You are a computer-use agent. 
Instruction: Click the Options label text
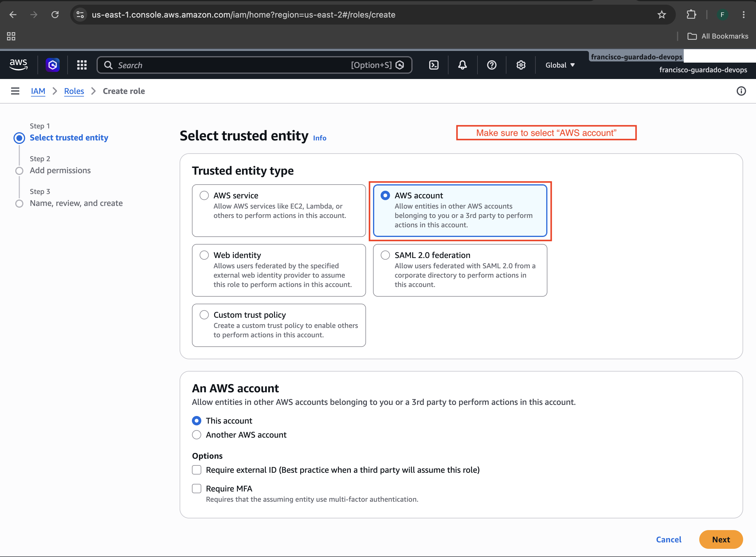207,456
